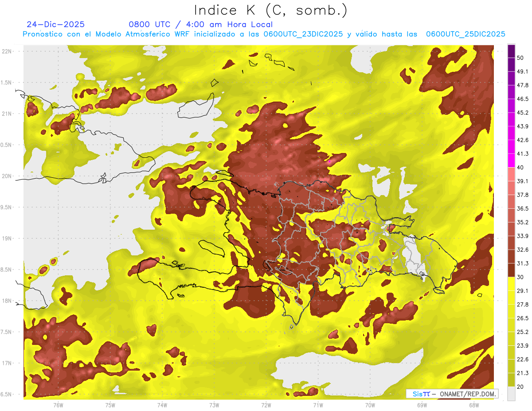This screenshot has width=532, height=411.
Task: Click the color bar label "50"
Action: [521, 58]
